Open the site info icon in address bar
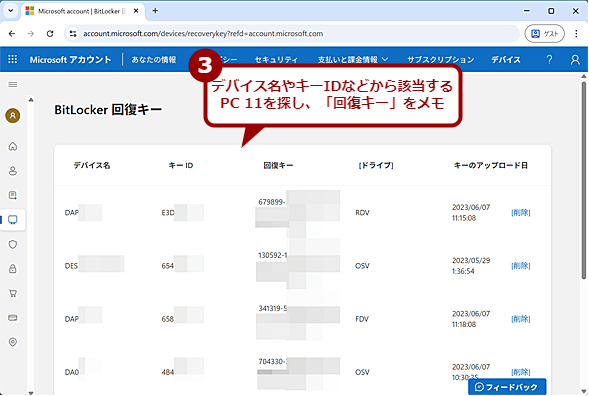The height and width of the screenshot is (396, 589). (73, 34)
